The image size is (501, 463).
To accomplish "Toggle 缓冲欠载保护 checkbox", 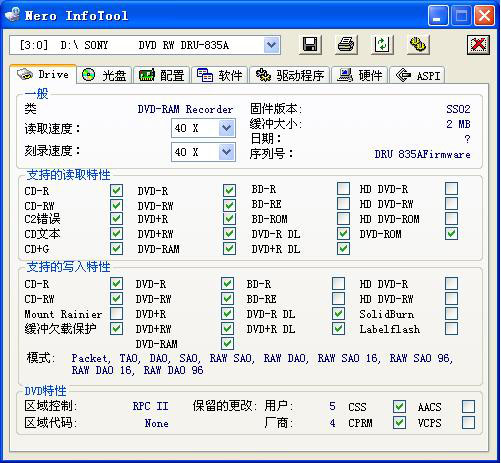I will coord(116,329).
